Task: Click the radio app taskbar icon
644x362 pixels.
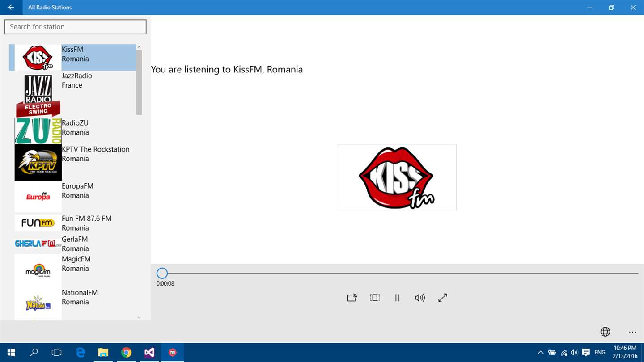Action: tap(173, 353)
